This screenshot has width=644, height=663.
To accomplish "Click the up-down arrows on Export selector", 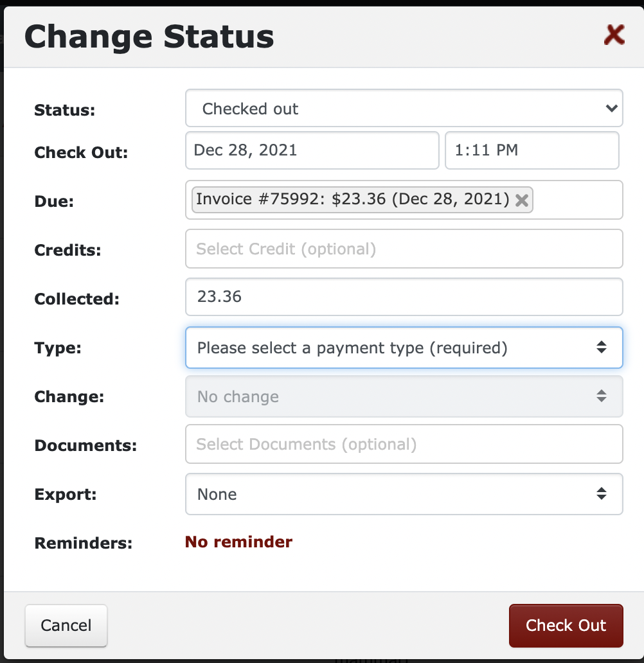I will [602, 493].
